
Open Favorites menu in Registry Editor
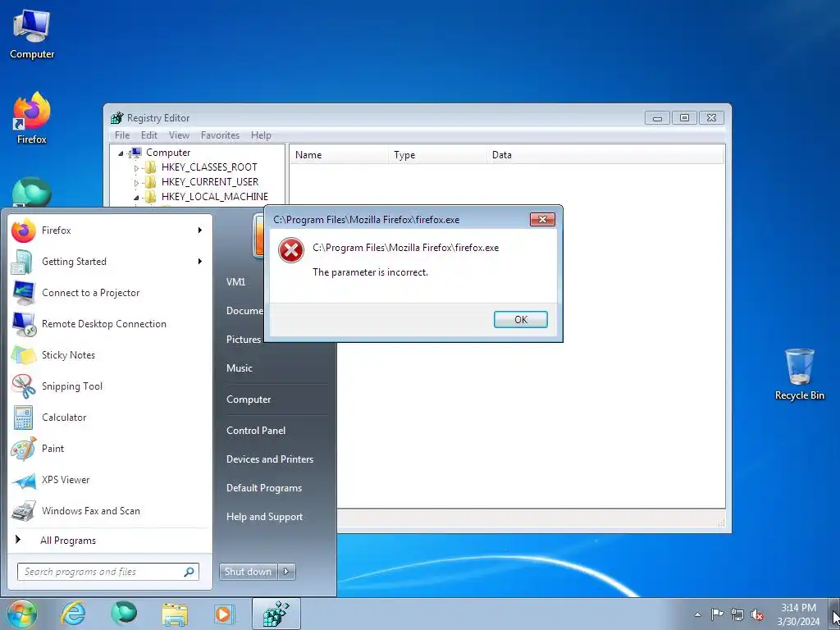point(220,135)
